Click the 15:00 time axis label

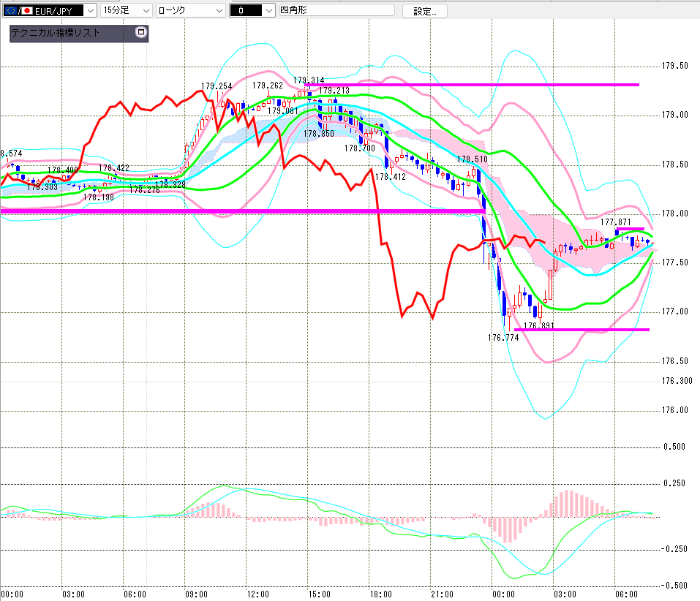click(319, 594)
